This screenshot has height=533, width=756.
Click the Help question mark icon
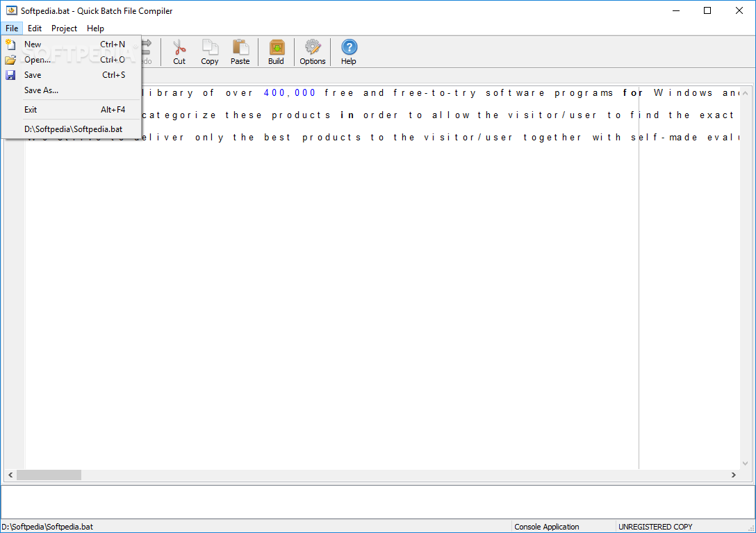point(349,47)
